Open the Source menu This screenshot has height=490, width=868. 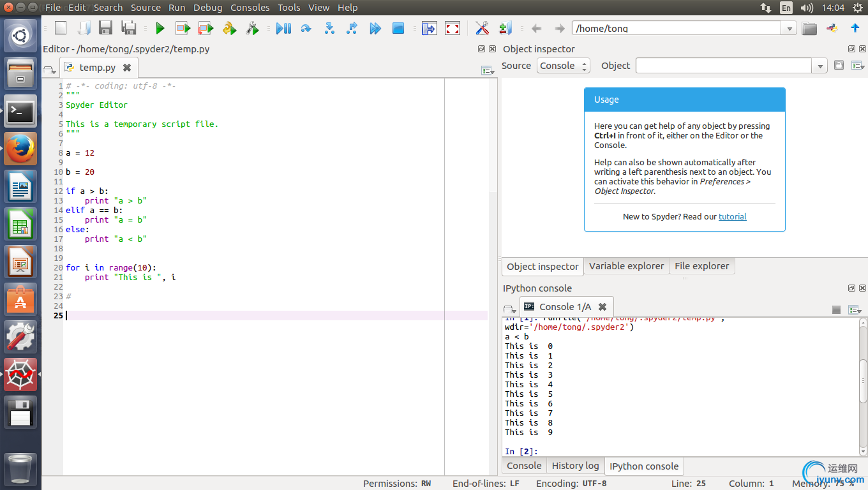point(146,8)
